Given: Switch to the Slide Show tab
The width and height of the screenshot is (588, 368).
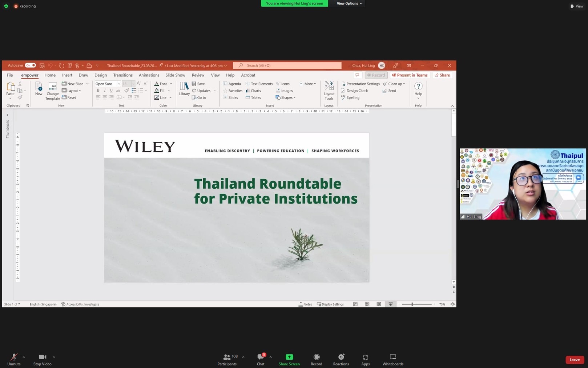Looking at the screenshot, I should (x=175, y=75).
